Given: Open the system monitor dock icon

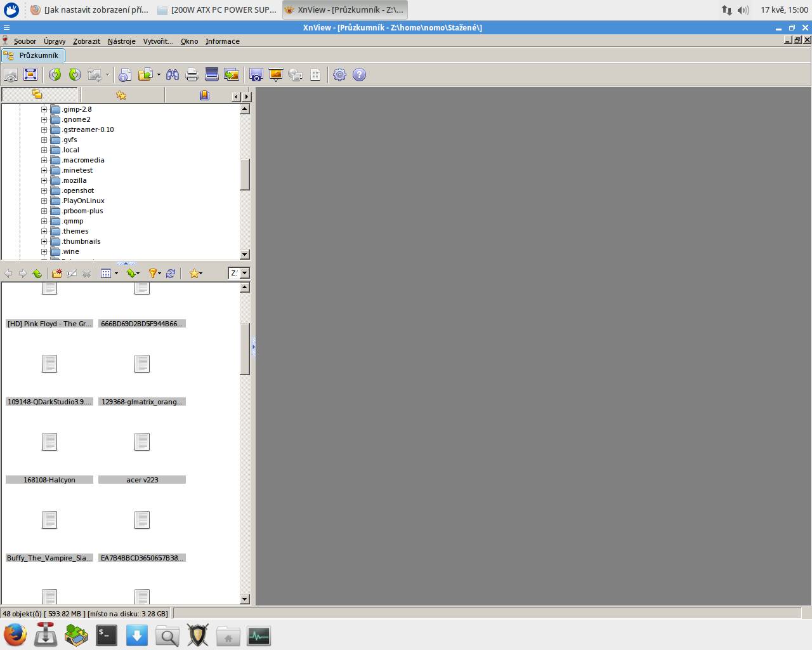Looking at the screenshot, I should coord(259,635).
